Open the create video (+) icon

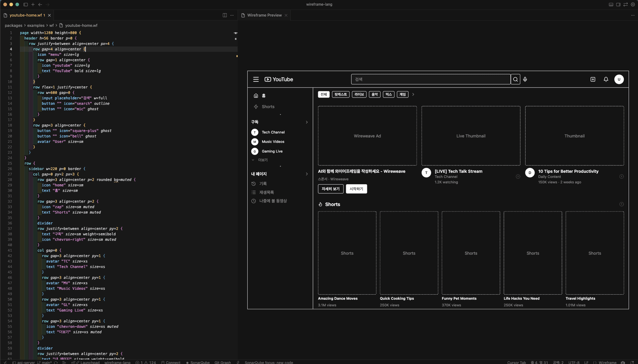point(593,79)
